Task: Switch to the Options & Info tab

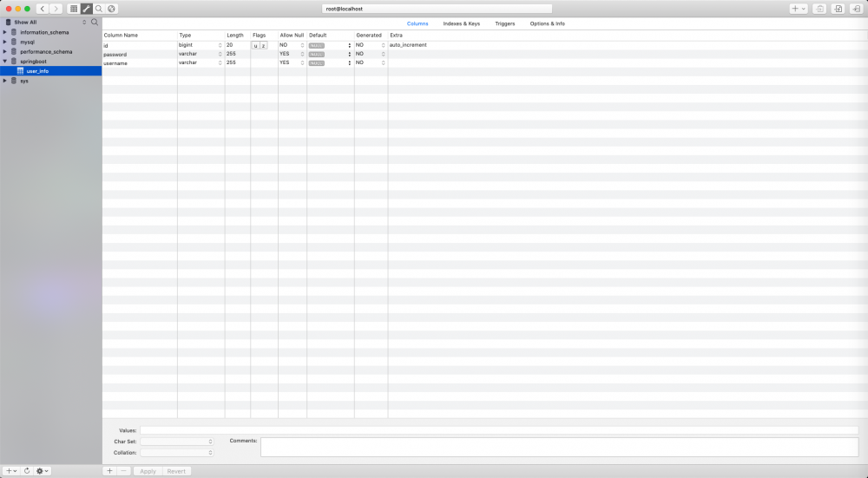Action: tap(548, 23)
